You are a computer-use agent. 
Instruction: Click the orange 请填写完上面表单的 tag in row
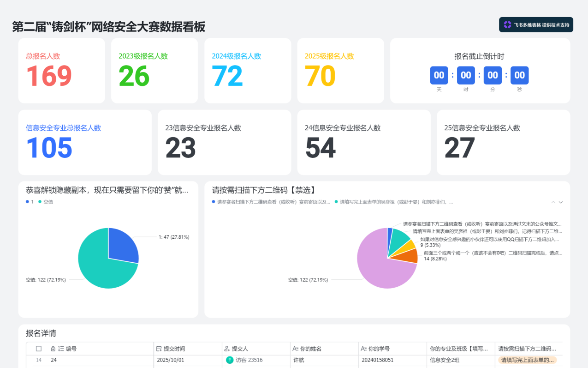(527, 360)
